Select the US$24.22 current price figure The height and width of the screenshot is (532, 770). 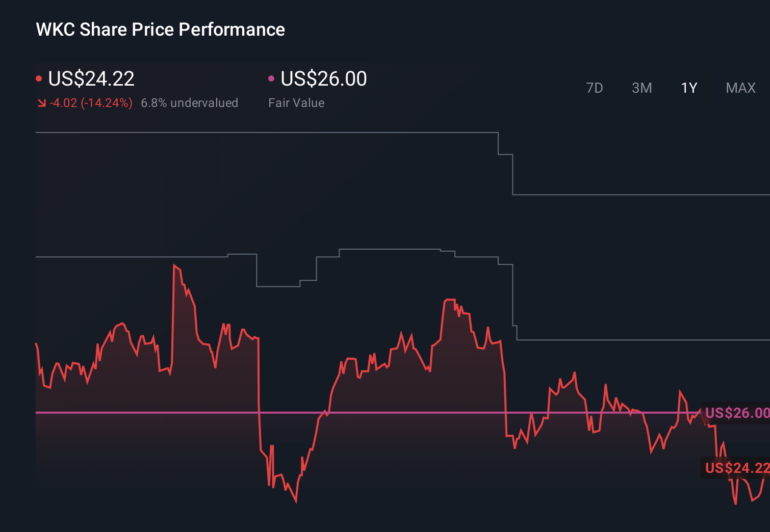coord(91,79)
